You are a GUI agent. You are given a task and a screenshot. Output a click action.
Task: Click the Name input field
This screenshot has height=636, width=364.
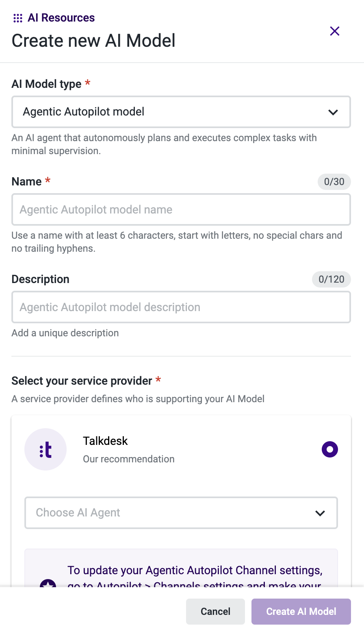[x=181, y=209]
